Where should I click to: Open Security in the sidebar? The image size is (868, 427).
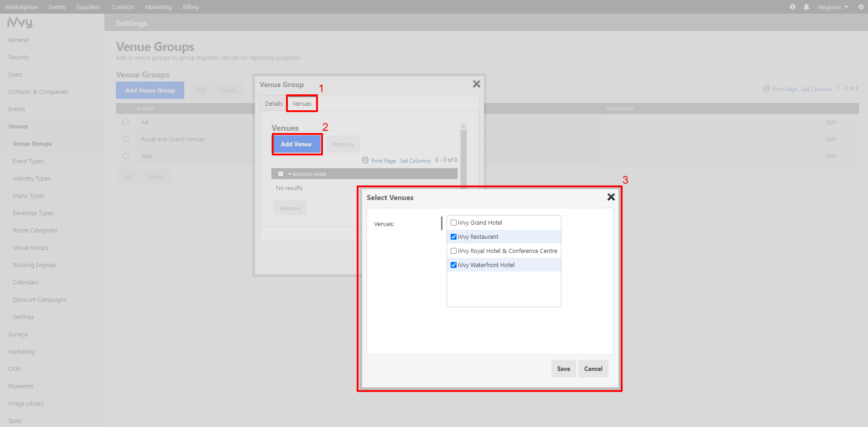[x=18, y=57]
